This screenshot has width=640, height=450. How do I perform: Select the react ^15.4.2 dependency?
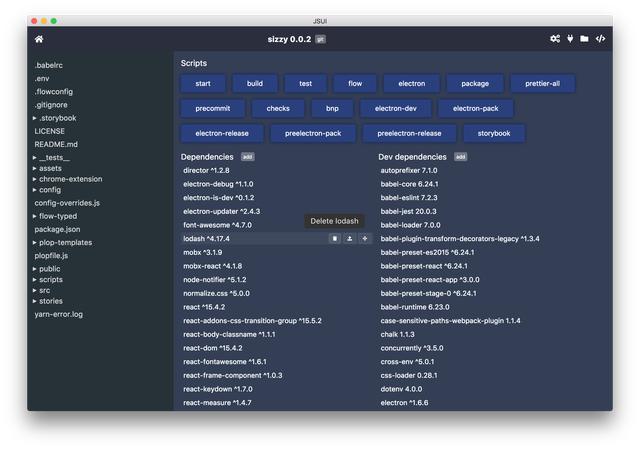click(204, 307)
